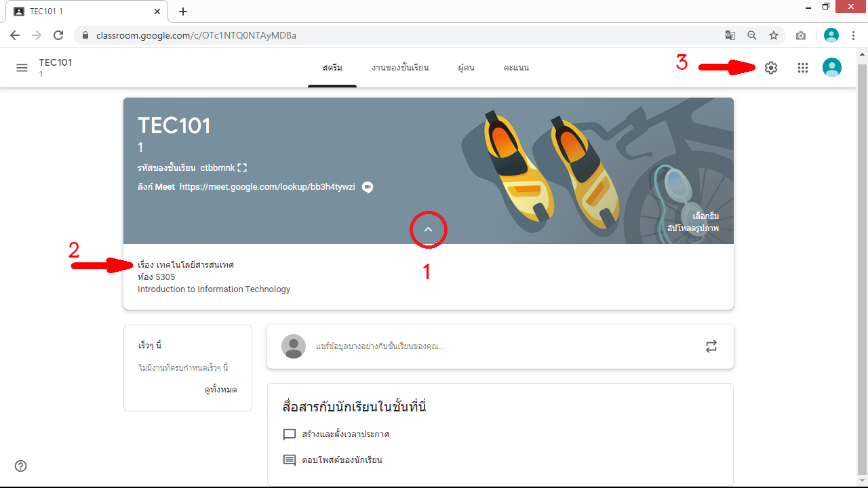Viewport: 868px width, 488px height.
Task: Open the Google apps grid
Action: (803, 68)
